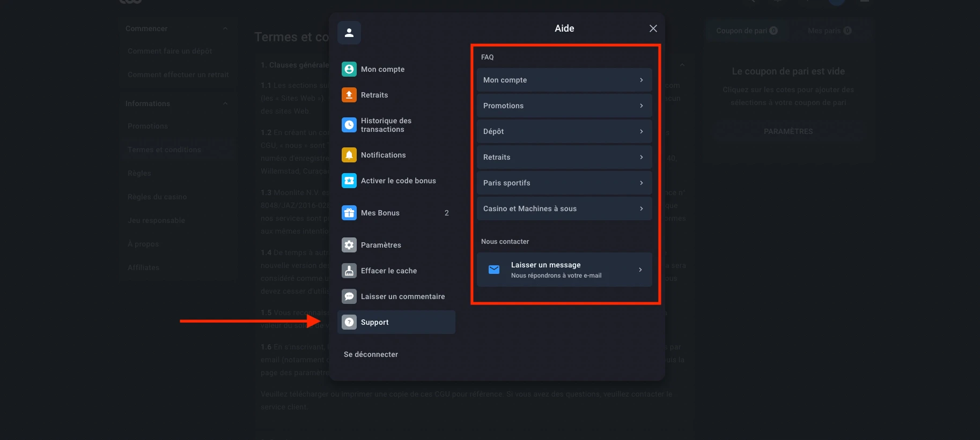Open the Paris sportifs FAQ label

pos(506,183)
